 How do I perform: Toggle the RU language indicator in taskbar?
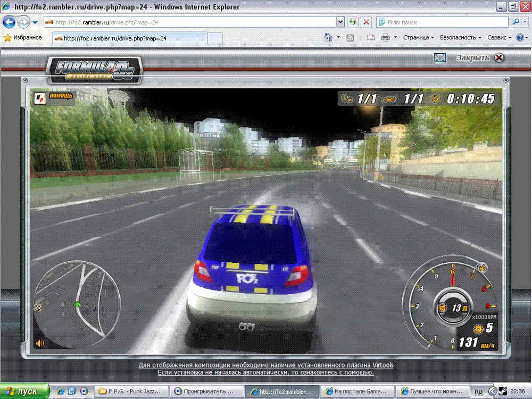pos(479,392)
